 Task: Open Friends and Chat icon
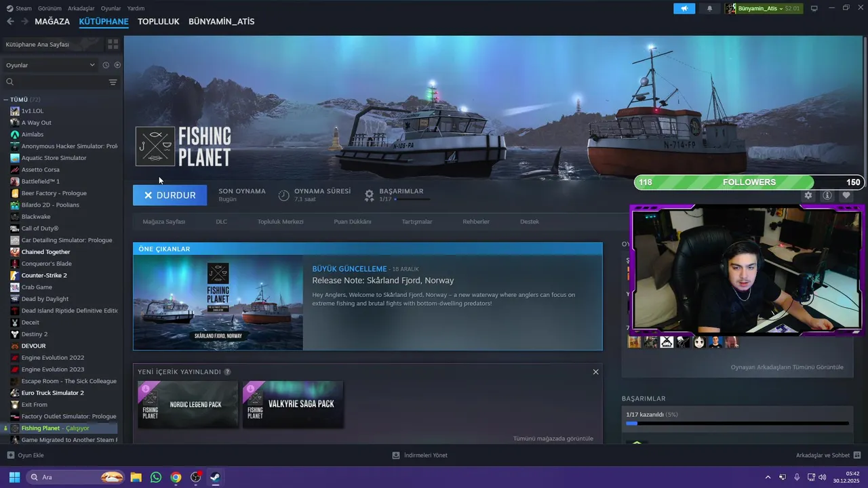857,455
